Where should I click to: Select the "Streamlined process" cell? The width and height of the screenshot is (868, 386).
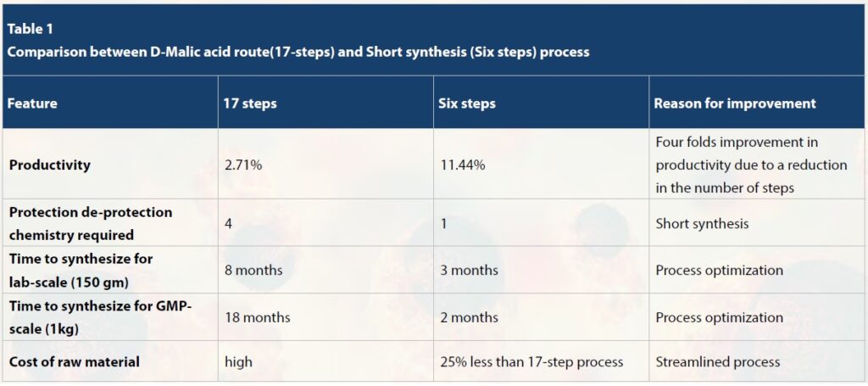tap(717, 361)
